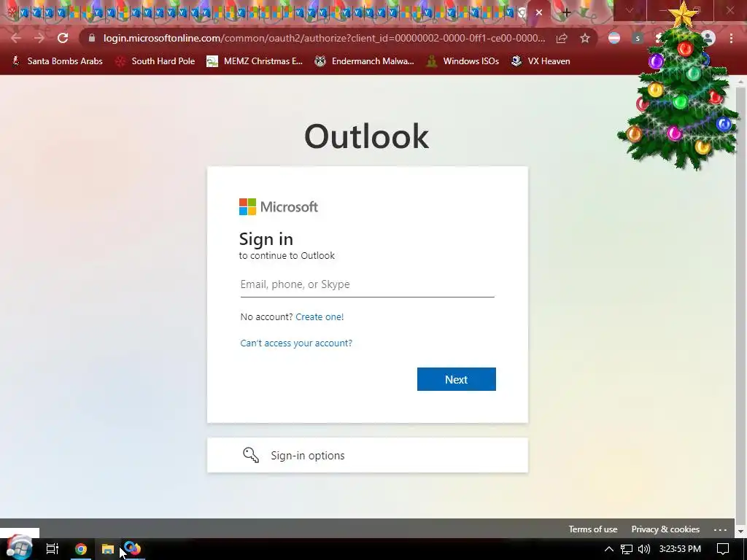Click the browser Back arrow

(16, 38)
